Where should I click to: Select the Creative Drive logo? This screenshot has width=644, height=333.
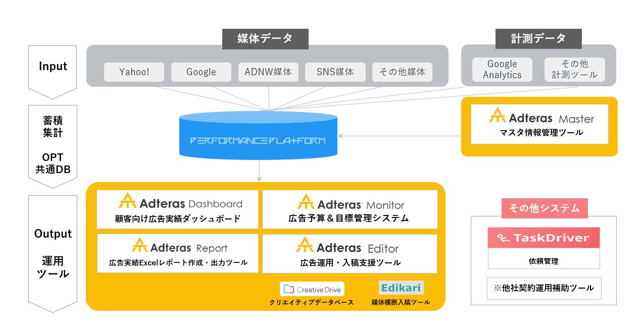(312, 289)
